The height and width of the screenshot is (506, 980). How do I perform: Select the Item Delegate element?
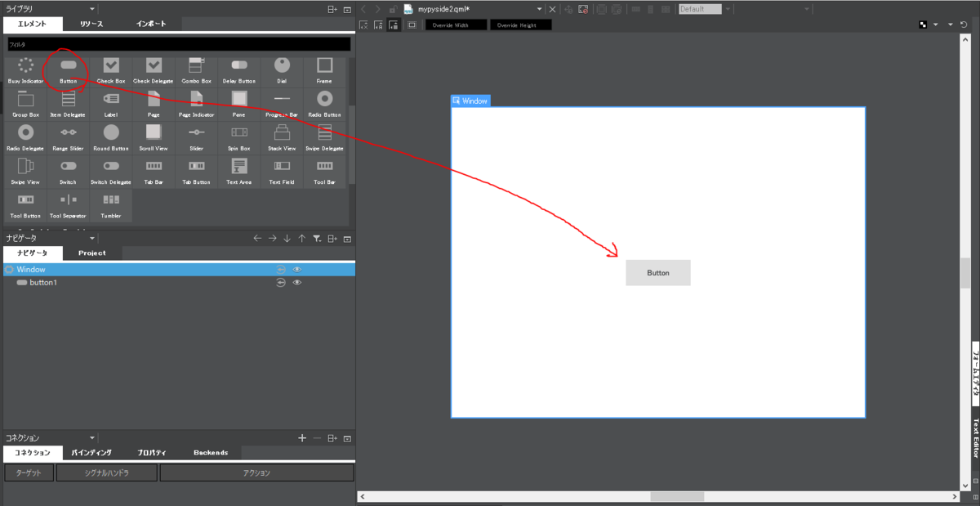click(68, 105)
